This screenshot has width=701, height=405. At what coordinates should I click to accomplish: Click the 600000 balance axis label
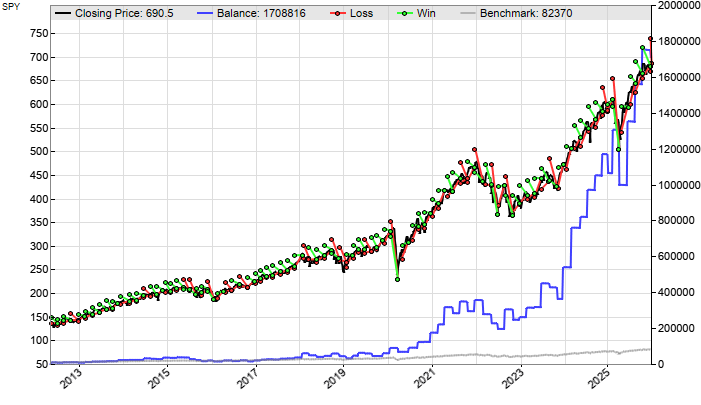[676, 256]
